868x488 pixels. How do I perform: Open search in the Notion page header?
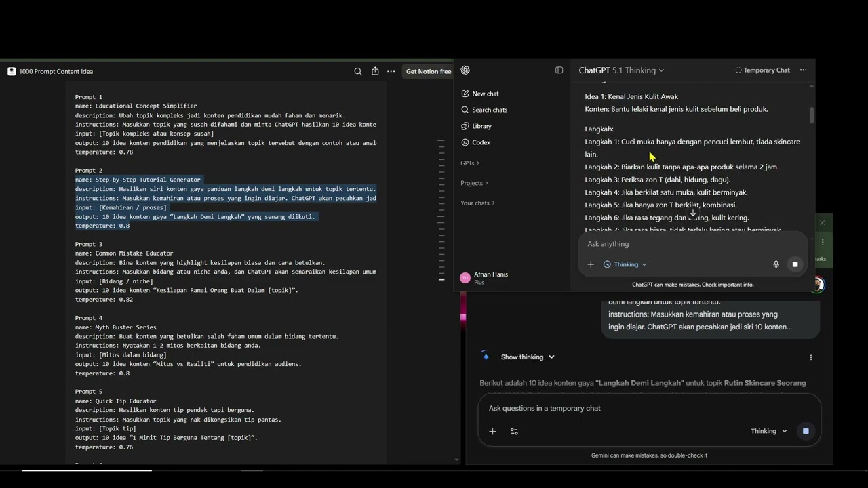tap(358, 71)
